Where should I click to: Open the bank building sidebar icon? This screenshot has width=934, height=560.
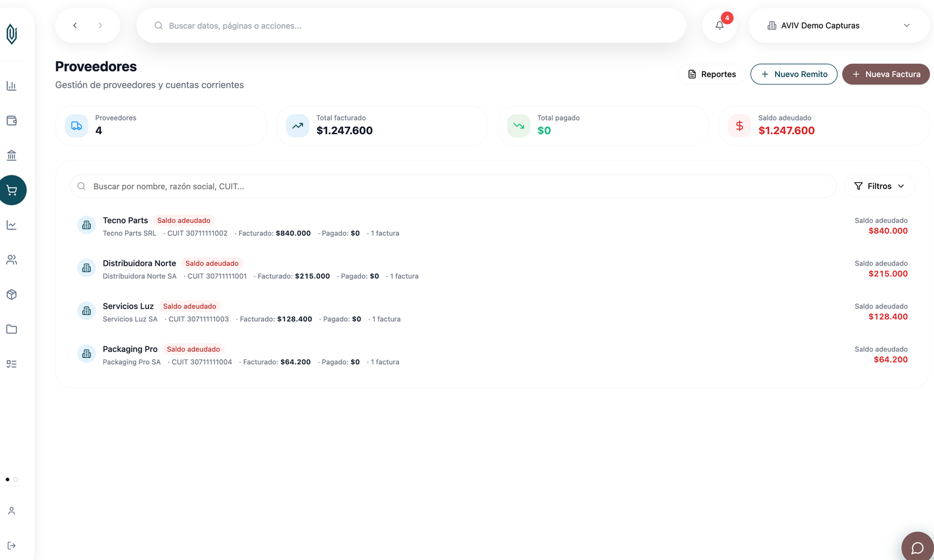tap(12, 156)
